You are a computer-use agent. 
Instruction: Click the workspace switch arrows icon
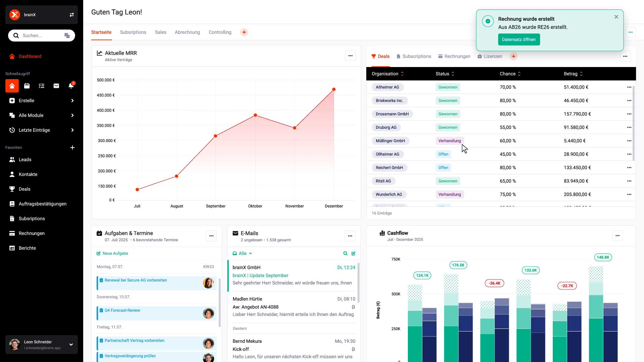[71, 15]
